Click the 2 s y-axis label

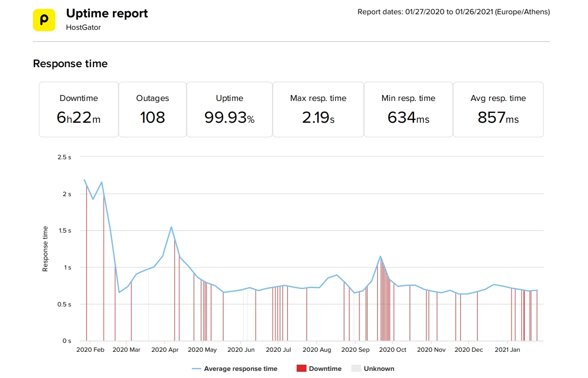click(67, 194)
